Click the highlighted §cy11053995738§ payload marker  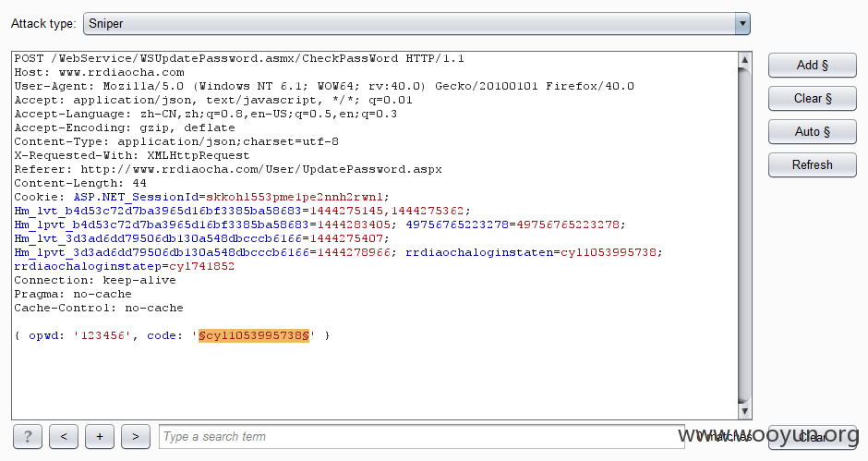coord(254,335)
